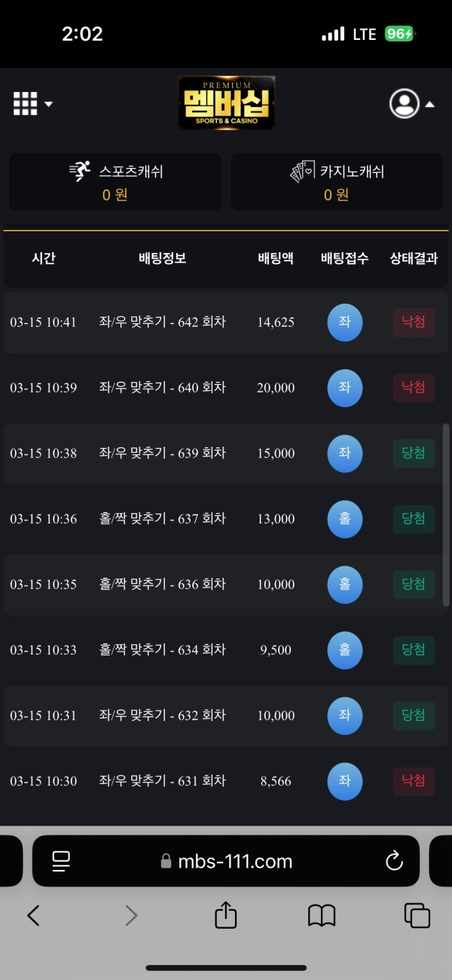Click the profile account icon
452x980 pixels.
pyautogui.click(x=404, y=103)
